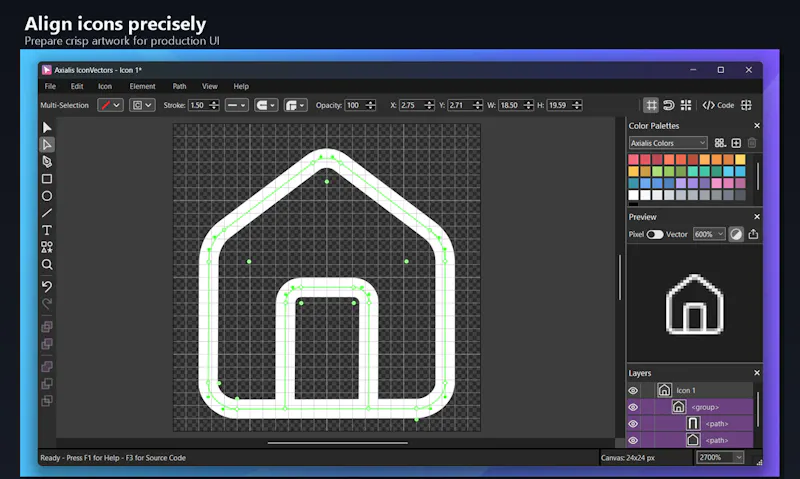Select the arrow selection tool

click(47, 127)
